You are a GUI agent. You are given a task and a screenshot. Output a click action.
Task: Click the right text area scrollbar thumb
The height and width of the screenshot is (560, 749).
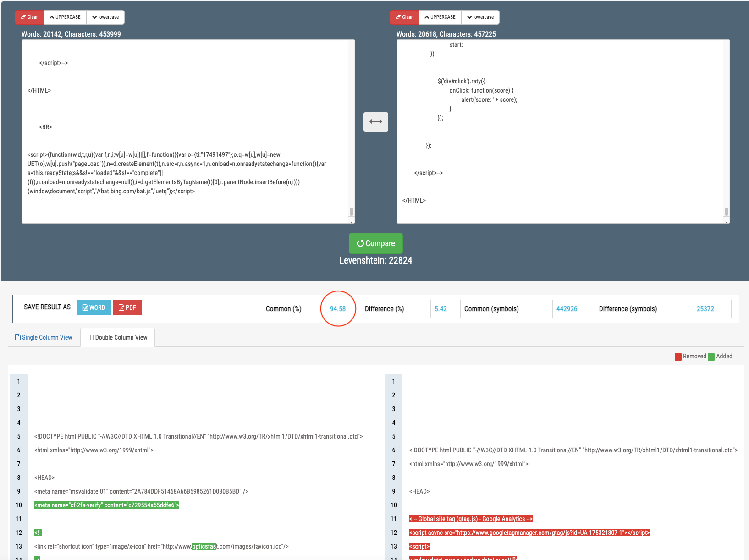click(x=727, y=212)
